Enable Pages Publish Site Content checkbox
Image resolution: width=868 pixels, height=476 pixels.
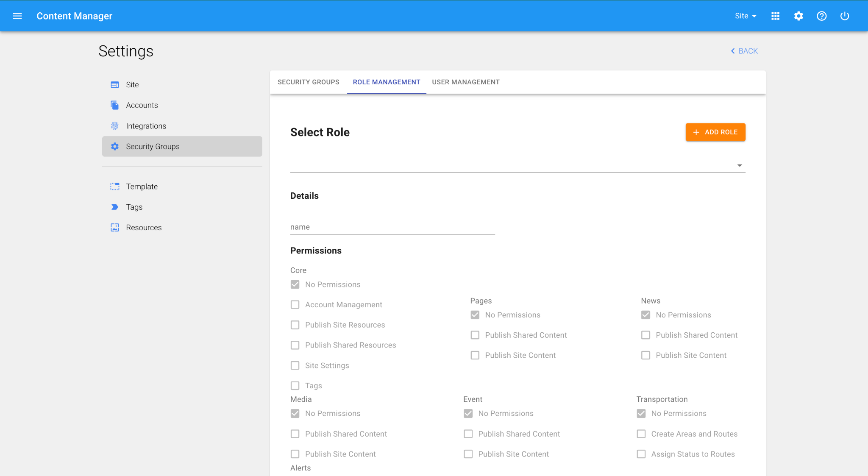point(475,355)
